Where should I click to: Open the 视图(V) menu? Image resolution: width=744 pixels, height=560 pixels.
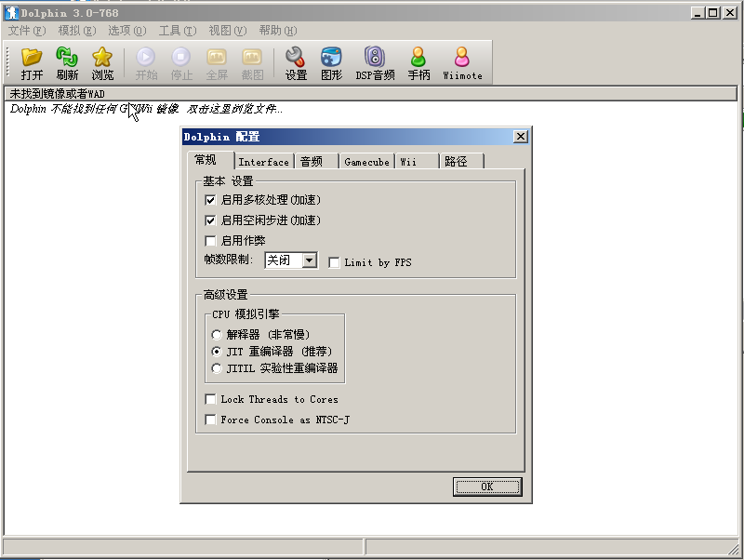pos(228,31)
